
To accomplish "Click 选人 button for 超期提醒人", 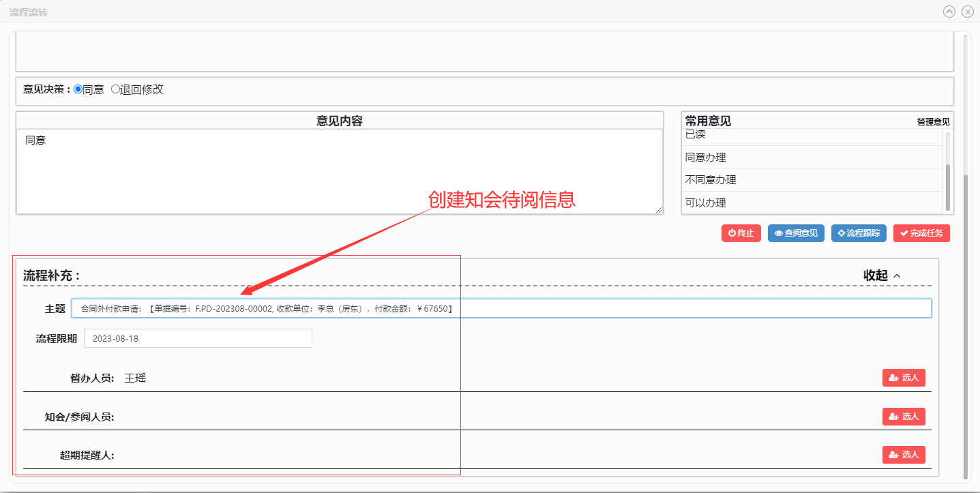I will click(903, 455).
